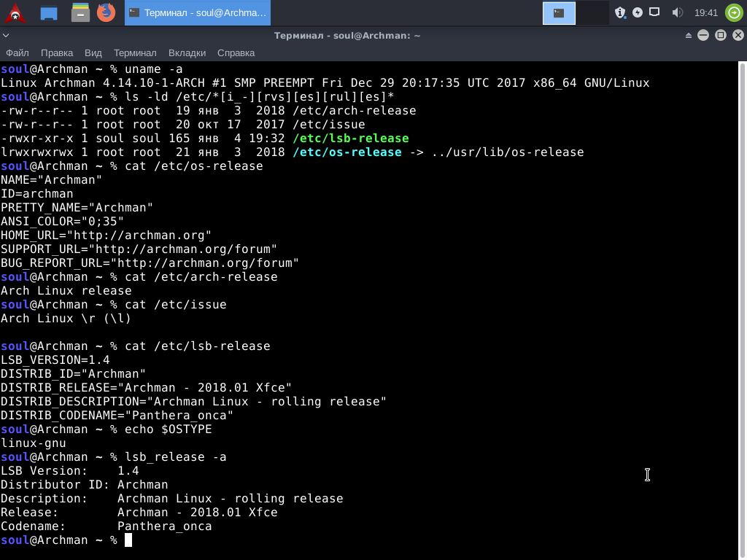Launch Firefox from the panel
The height and width of the screenshot is (560, 747).
pyautogui.click(x=107, y=12)
